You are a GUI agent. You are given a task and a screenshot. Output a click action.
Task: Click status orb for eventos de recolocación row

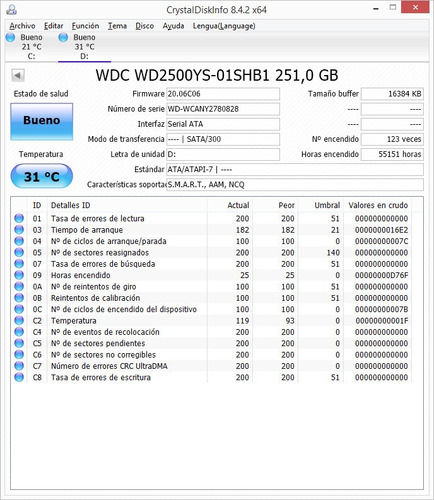pos(19,332)
